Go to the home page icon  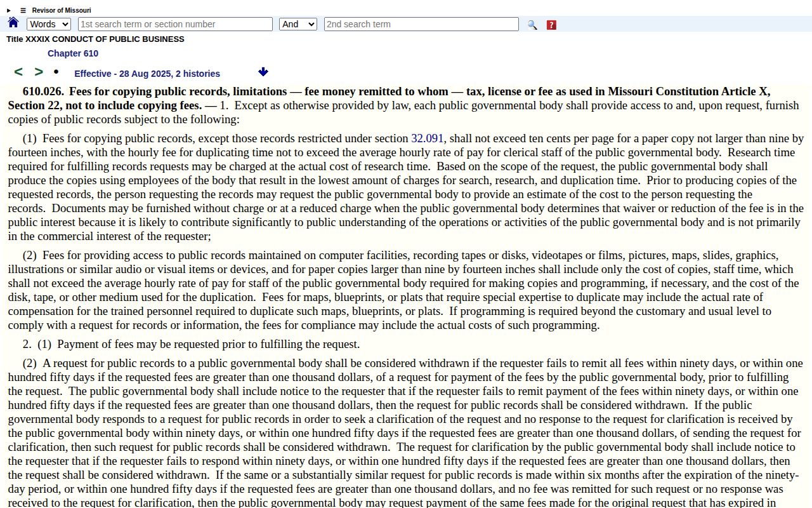[x=13, y=23]
